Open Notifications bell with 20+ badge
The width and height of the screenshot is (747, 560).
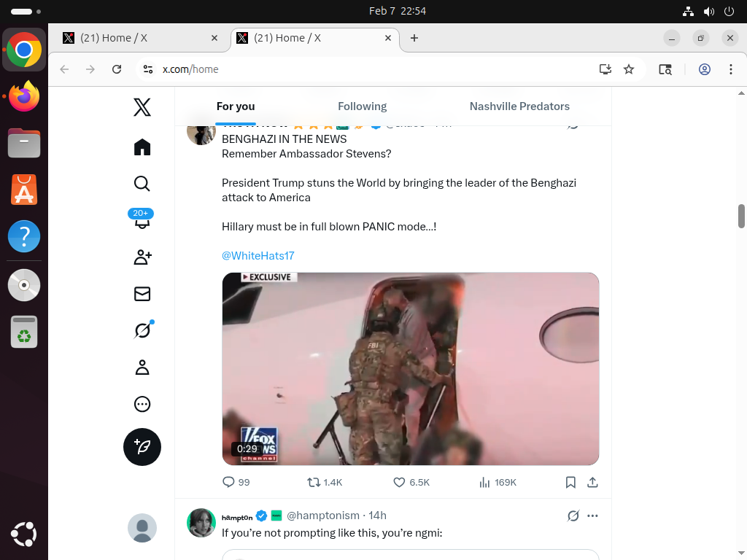tap(142, 220)
